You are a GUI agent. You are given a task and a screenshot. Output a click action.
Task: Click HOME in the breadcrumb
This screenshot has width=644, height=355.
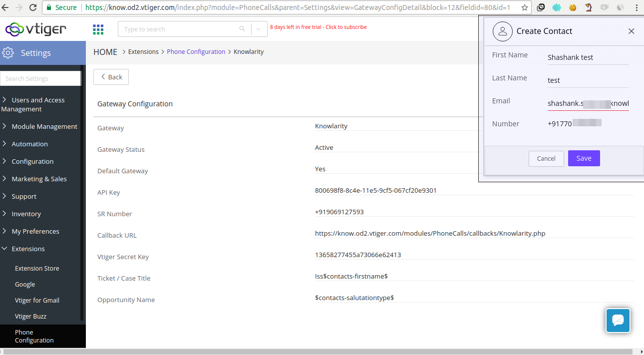[x=105, y=52]
